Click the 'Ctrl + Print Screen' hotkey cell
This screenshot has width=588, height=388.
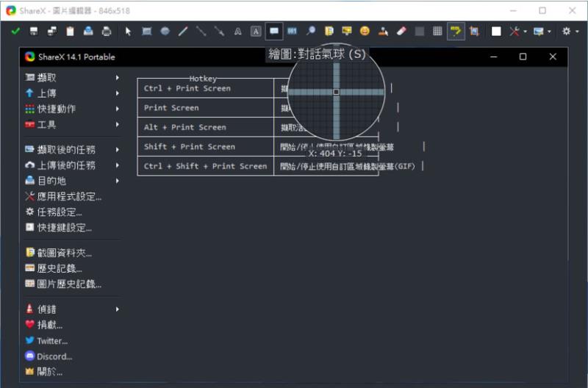pyautogui.click(x=206, y=88)
